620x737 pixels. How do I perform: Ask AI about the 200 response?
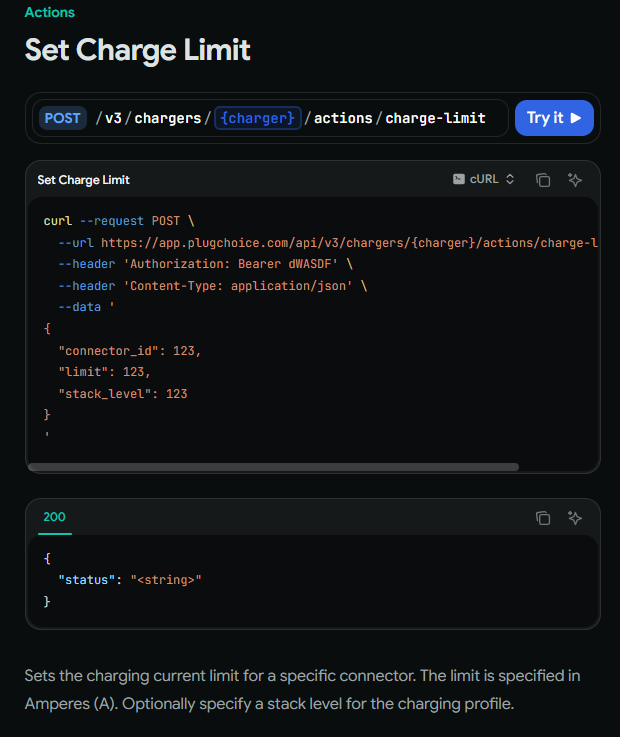575,518
